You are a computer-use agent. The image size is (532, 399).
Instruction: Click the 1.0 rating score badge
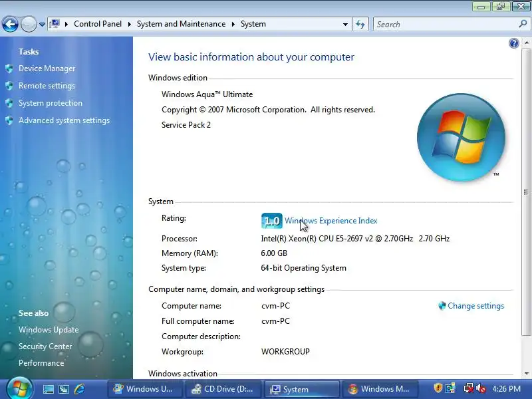point(272,221)
